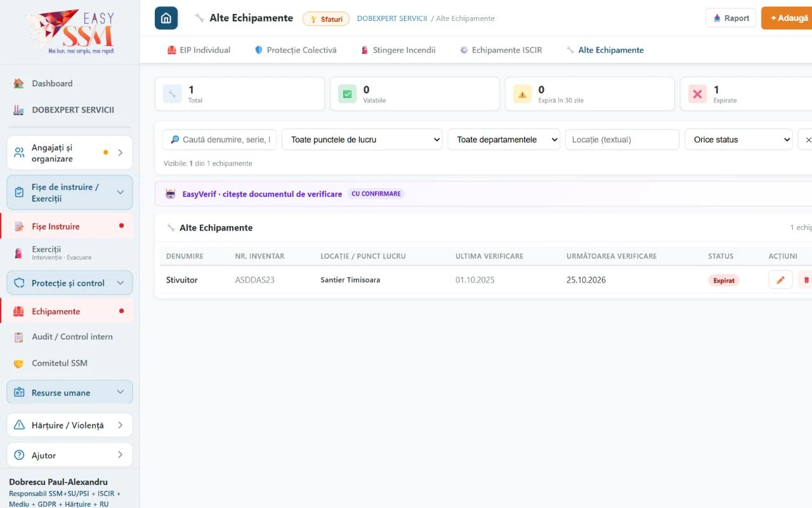Click the Resurse umane ID card icon

(x=19, y=392)
